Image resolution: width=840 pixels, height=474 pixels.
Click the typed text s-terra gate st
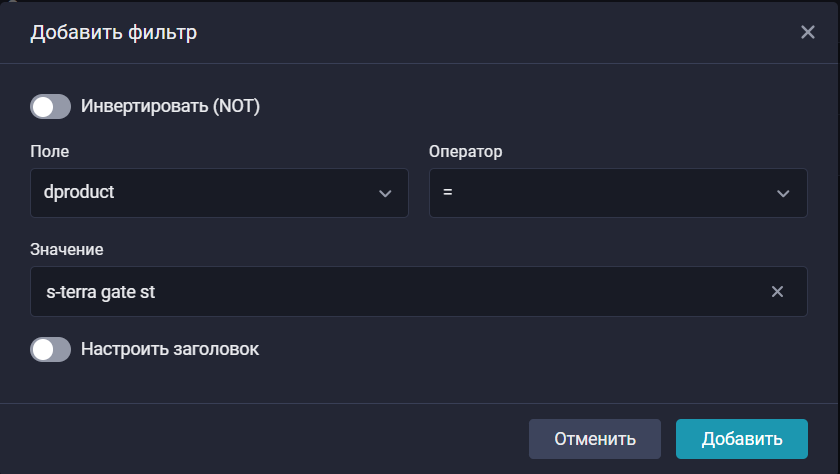pos(101,292)
